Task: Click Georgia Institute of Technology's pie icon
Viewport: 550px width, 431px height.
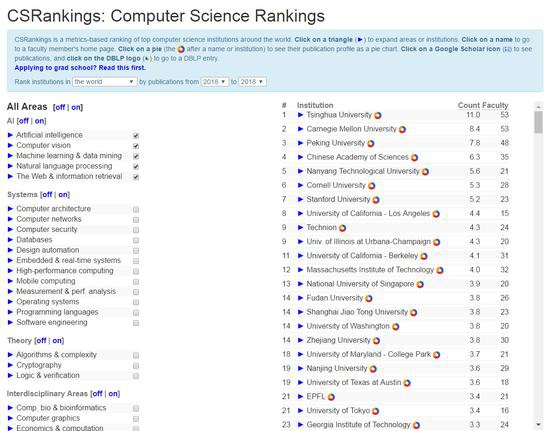Action: coord(416,425)
